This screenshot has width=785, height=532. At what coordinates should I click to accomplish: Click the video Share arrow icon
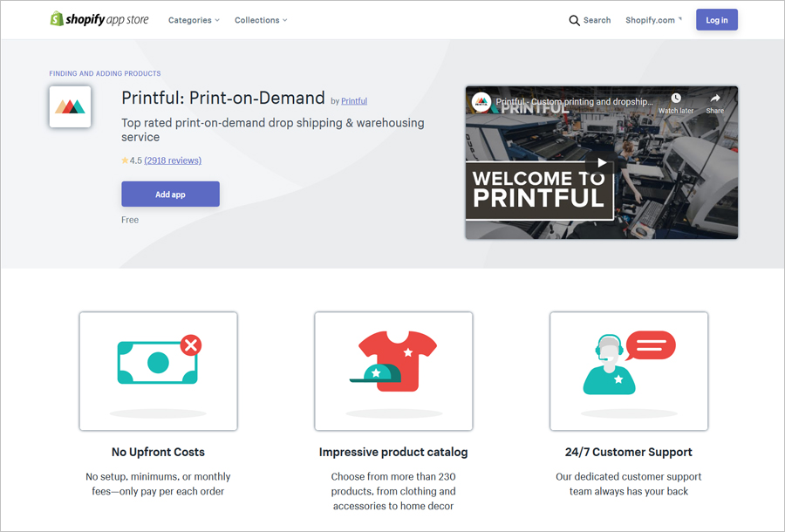[715, 98]
